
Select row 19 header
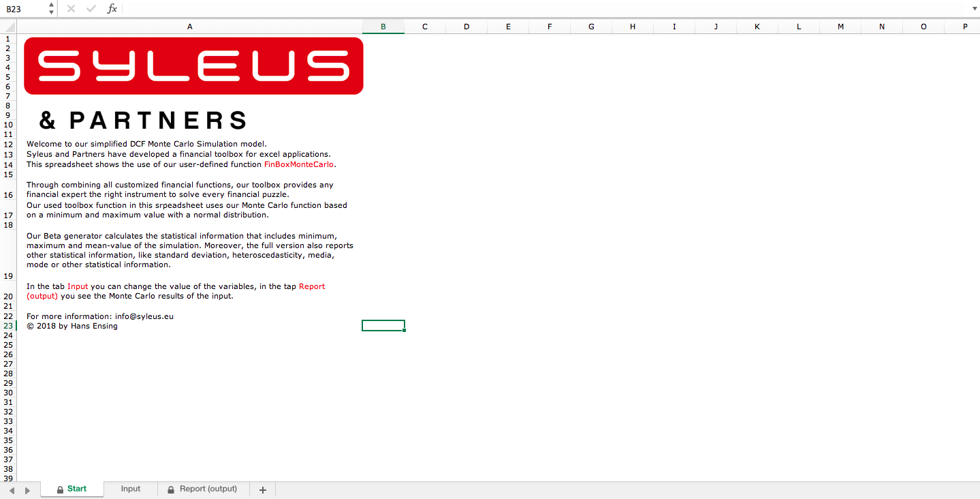8,256
